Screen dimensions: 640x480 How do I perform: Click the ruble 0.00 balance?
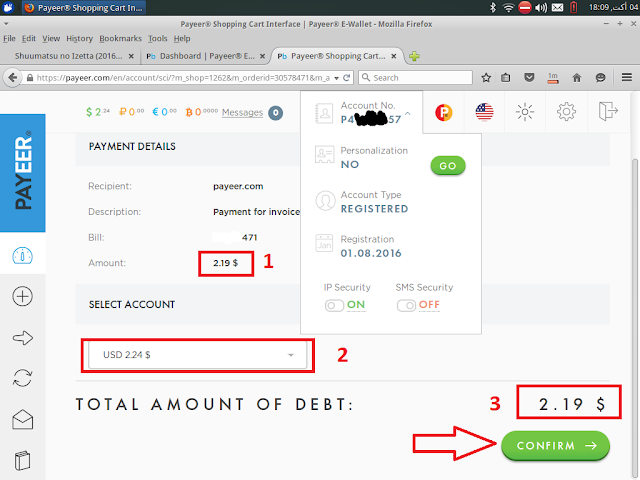point(131,112)
